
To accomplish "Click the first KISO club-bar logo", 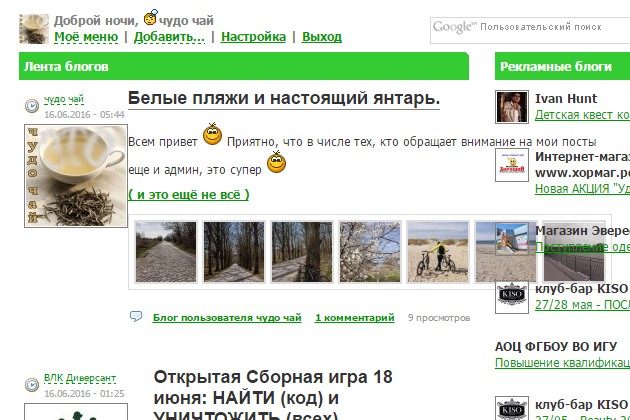I will pyautogui.click(x=511, y=297).
